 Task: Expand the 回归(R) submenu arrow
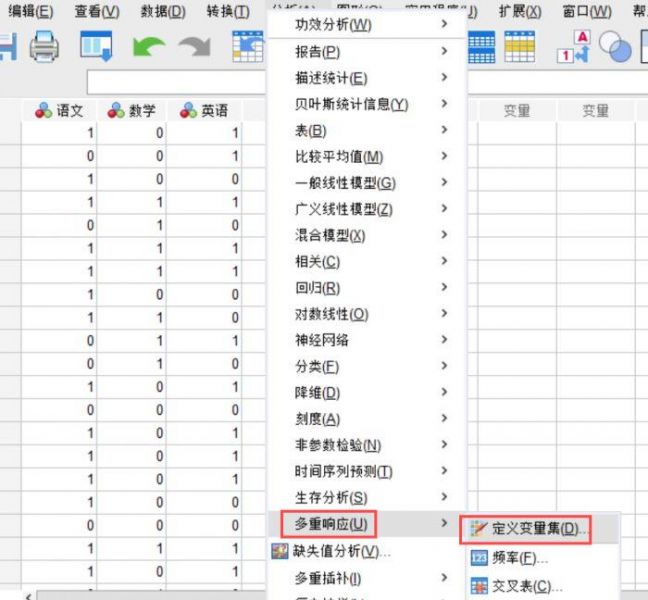[x=444, y=287]
